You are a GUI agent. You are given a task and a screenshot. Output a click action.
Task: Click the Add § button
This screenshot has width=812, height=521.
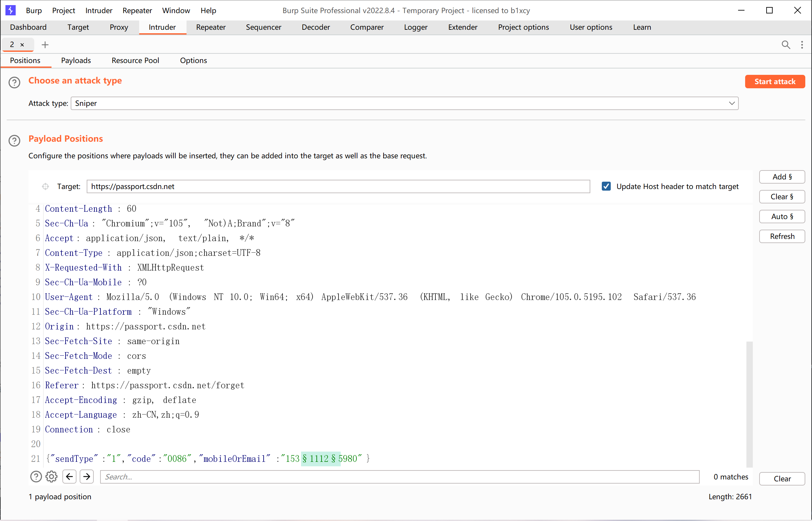(x=782, y=177)
